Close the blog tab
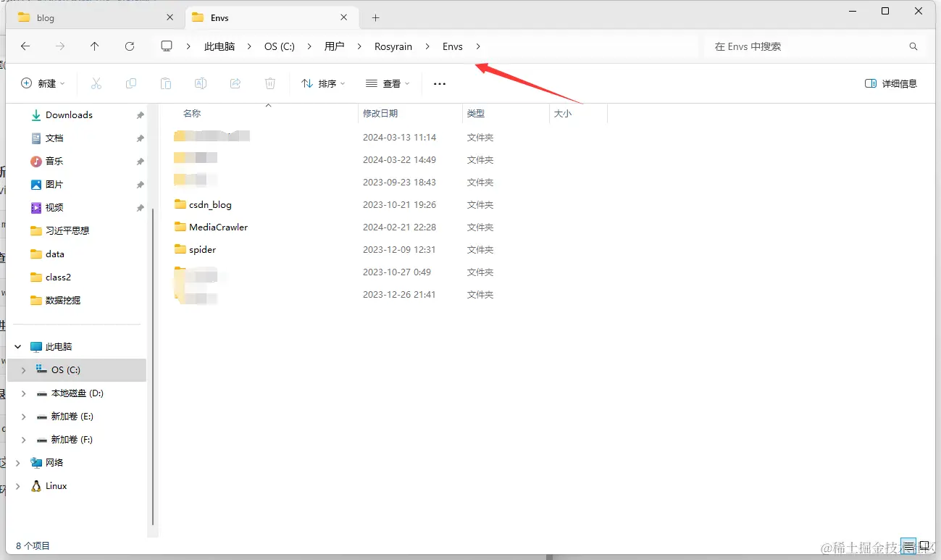Image resolution: width=941 pixels, height=560 pixels. 170,17
